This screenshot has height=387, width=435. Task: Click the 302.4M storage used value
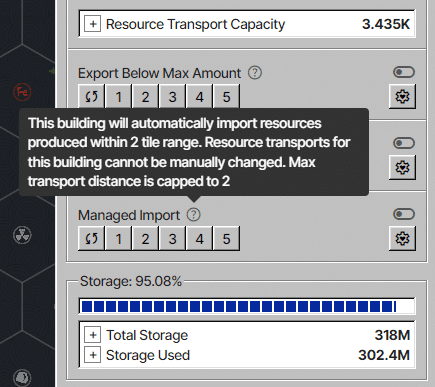384,355
